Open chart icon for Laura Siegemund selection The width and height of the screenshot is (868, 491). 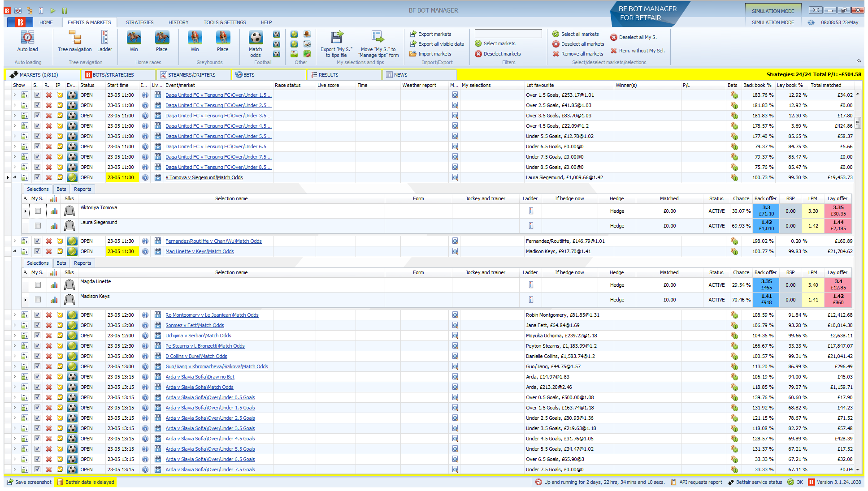(x=54, y=226)
